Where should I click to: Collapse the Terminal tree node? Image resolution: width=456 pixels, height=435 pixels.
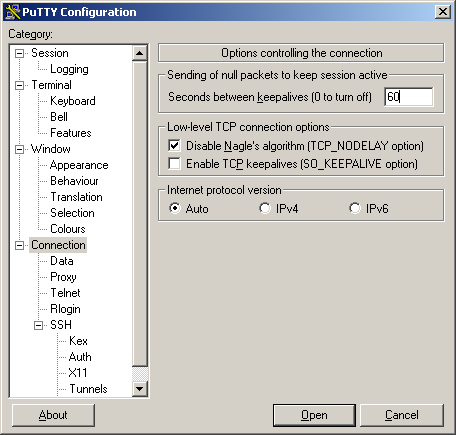coord(20,85)
